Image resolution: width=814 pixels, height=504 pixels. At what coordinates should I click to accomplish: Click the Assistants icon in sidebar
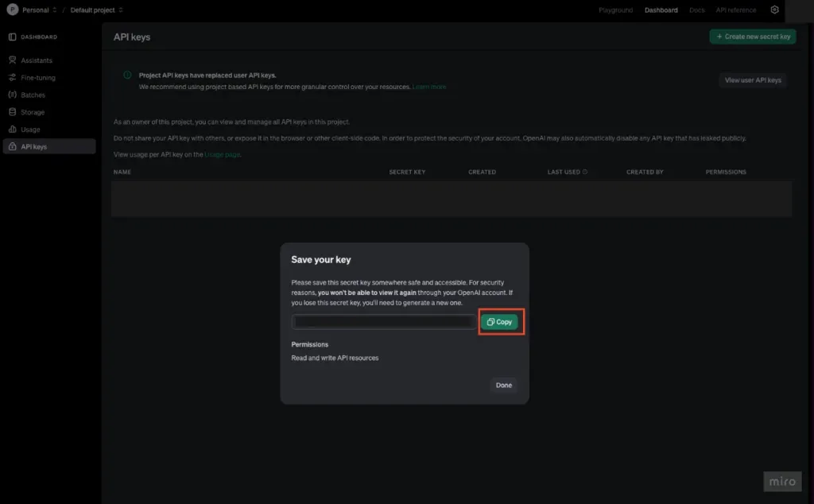pyautogui.click(x=12, y=60)
